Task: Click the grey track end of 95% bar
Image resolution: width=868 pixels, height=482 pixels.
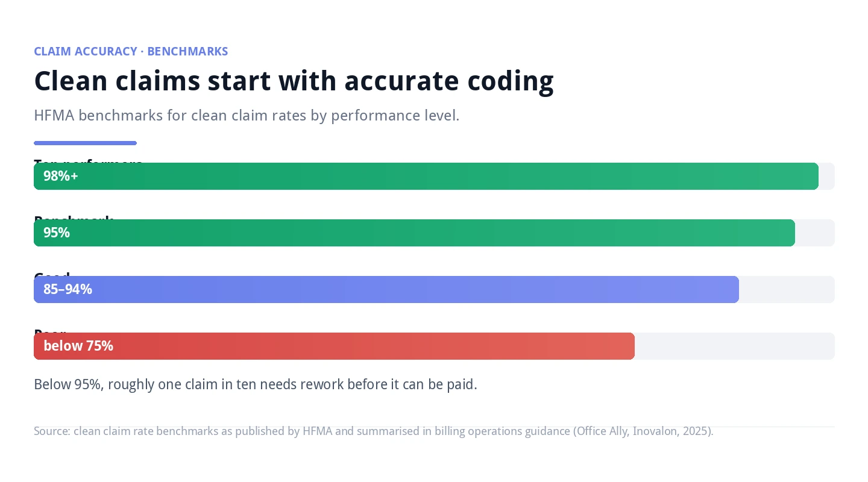Action: (x=815, y=233)
